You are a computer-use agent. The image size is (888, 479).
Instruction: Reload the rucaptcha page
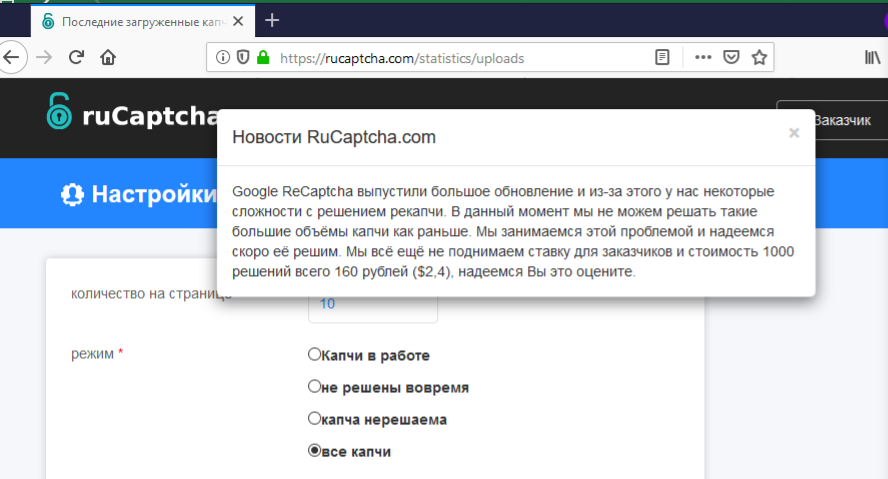tap(76, 57)
